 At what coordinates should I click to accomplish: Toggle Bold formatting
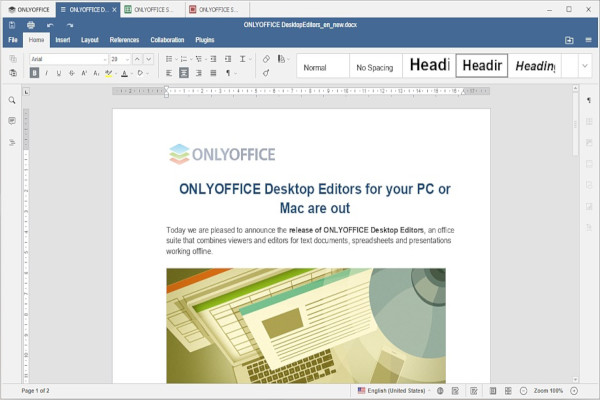[x=34, y=73]
